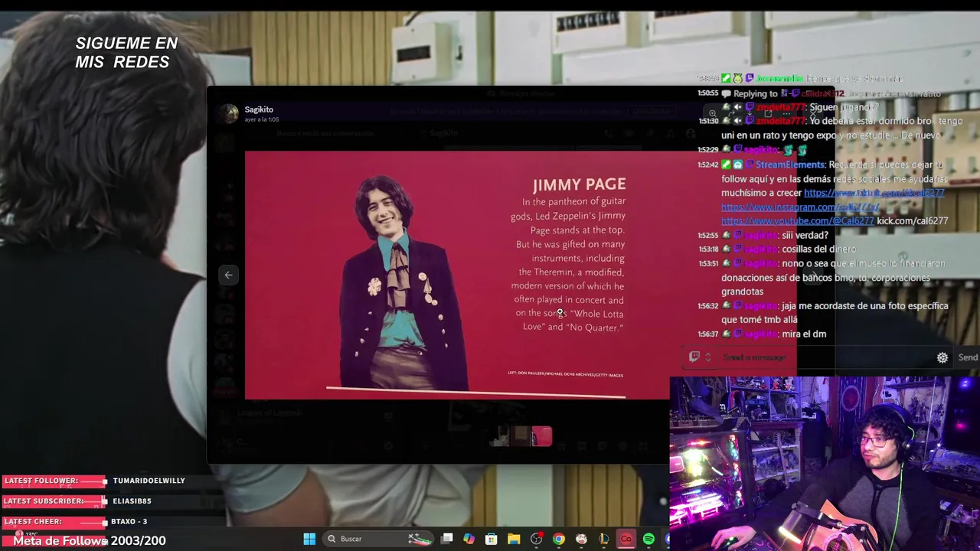Open Microsoft Store from the taskbar
The height and width of the screenshot is (551, 980).
coord(492,539)
